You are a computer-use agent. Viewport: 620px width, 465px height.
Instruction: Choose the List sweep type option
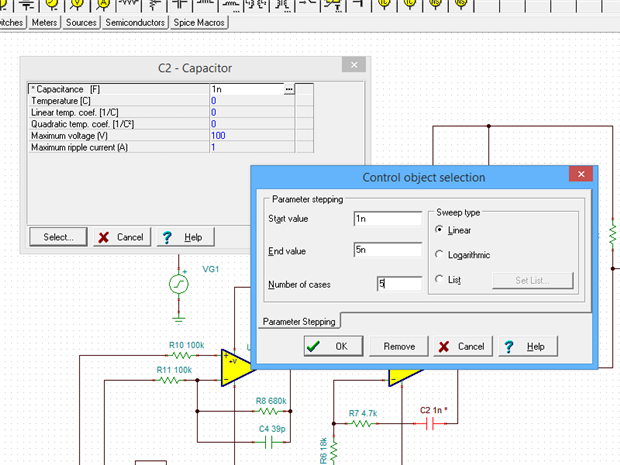441,280
